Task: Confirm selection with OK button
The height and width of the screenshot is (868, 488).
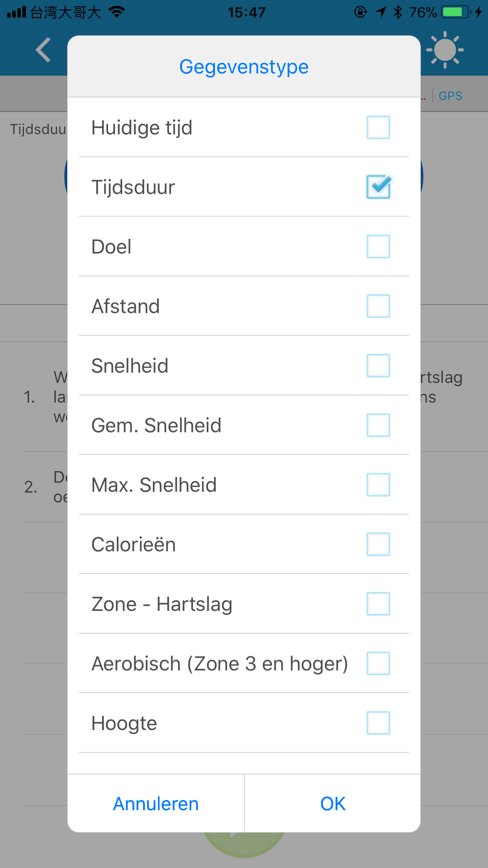Action: [x=332, y=804]
